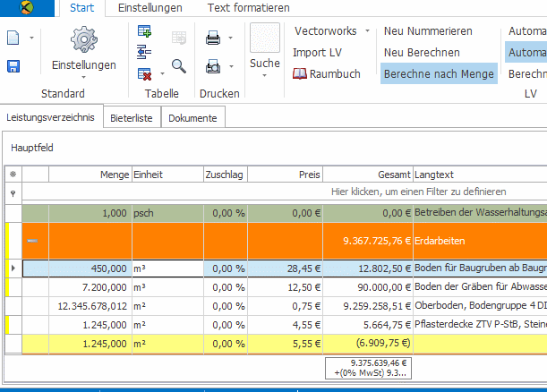Click the top unhighlighted Automa... option
This screenshot has width=547, height=392.
click(x=526, y=31)
